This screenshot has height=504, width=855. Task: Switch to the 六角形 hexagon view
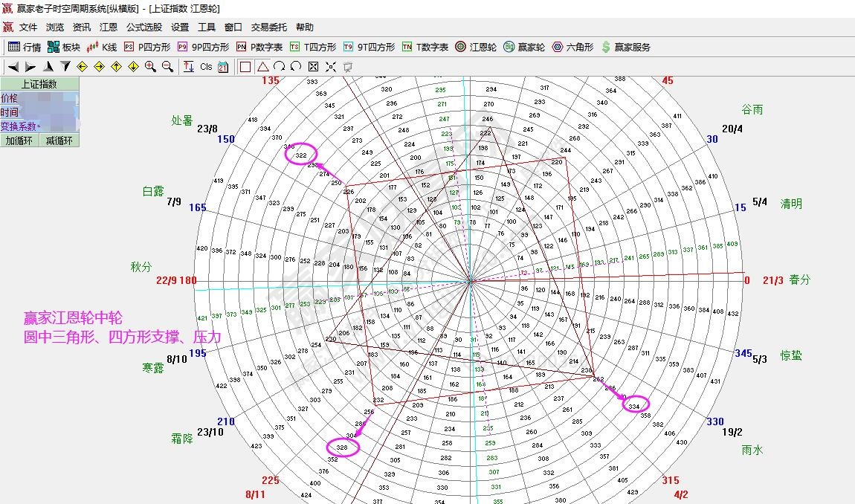coord(572,47)
